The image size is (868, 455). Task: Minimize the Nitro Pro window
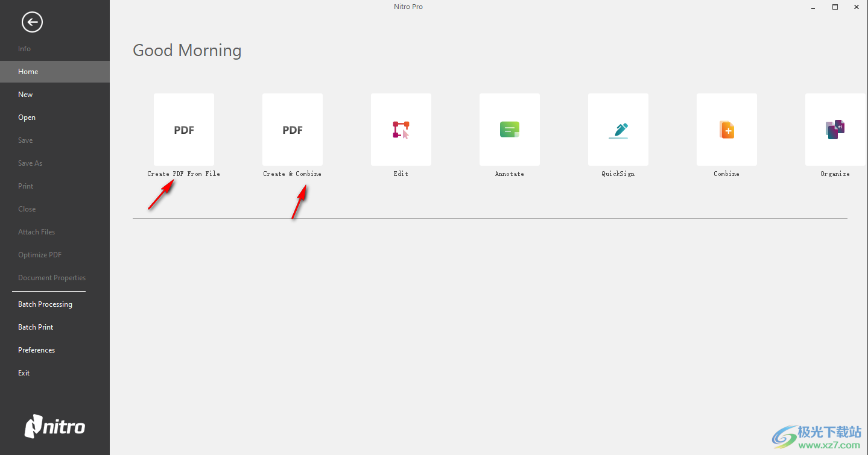click(814, 7)
